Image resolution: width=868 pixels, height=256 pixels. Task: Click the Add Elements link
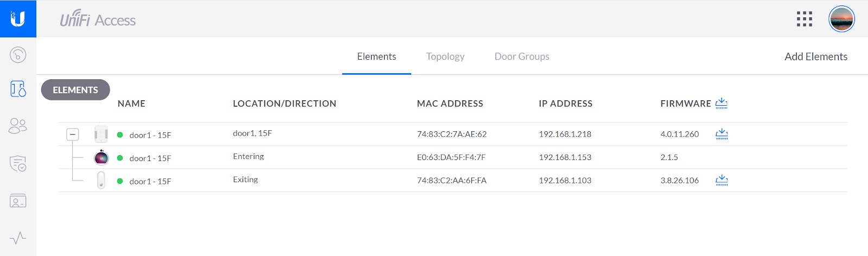click(816, 56)
